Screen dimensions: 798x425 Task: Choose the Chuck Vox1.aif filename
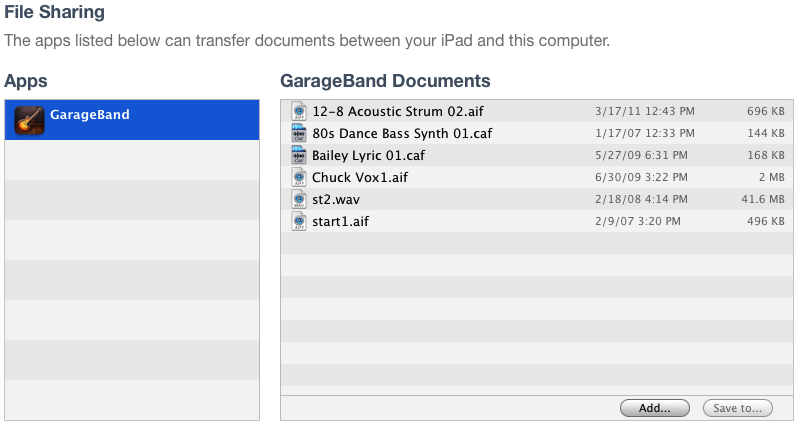click(x=359, y=177)
